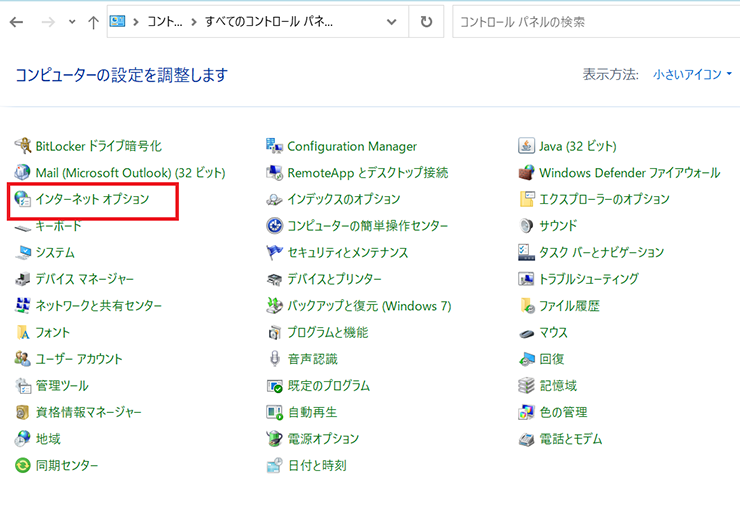Expand recent locations arrow beside navigation buttons

click(x=71, y=22)
